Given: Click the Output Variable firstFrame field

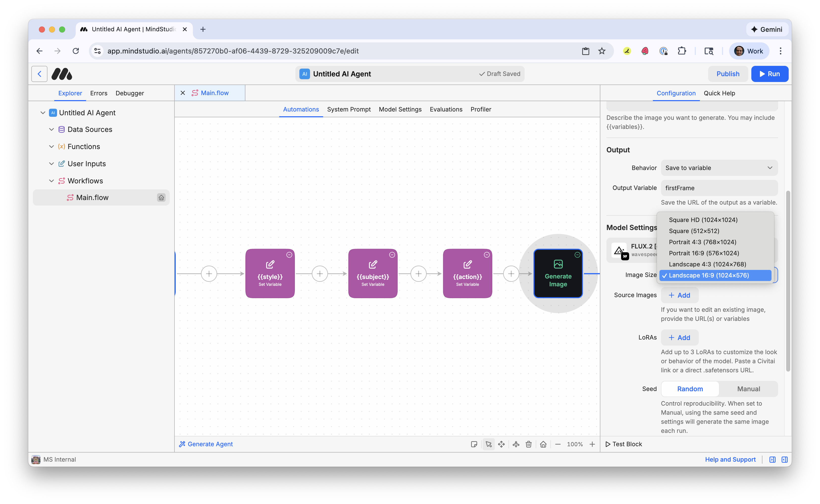Looking at the screenshot, I should pos(719,188).
